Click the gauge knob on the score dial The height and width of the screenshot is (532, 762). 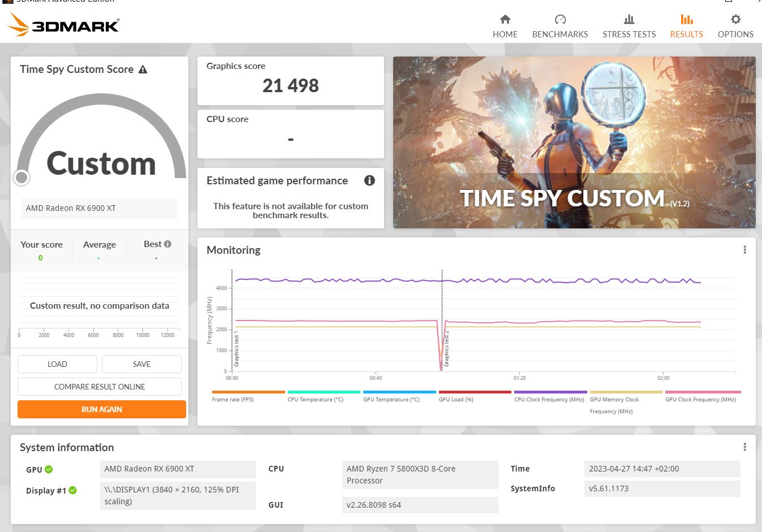[21, 178]
